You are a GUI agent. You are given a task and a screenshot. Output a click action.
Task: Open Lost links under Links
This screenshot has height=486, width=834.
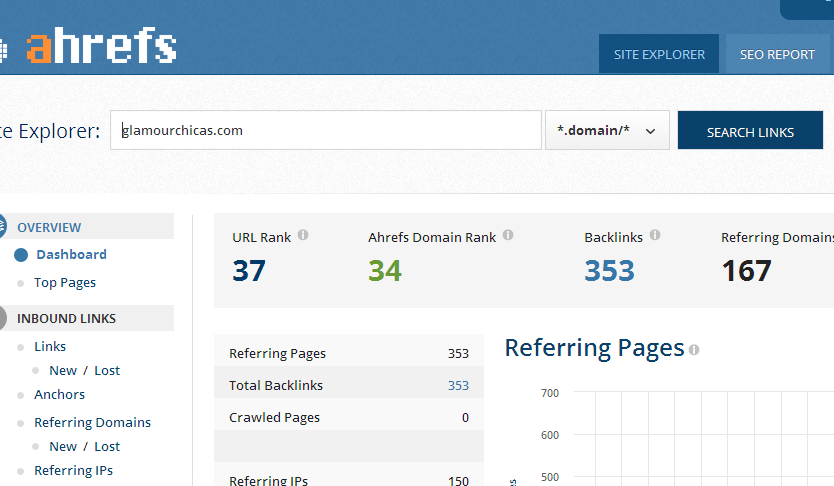point(107,371)
